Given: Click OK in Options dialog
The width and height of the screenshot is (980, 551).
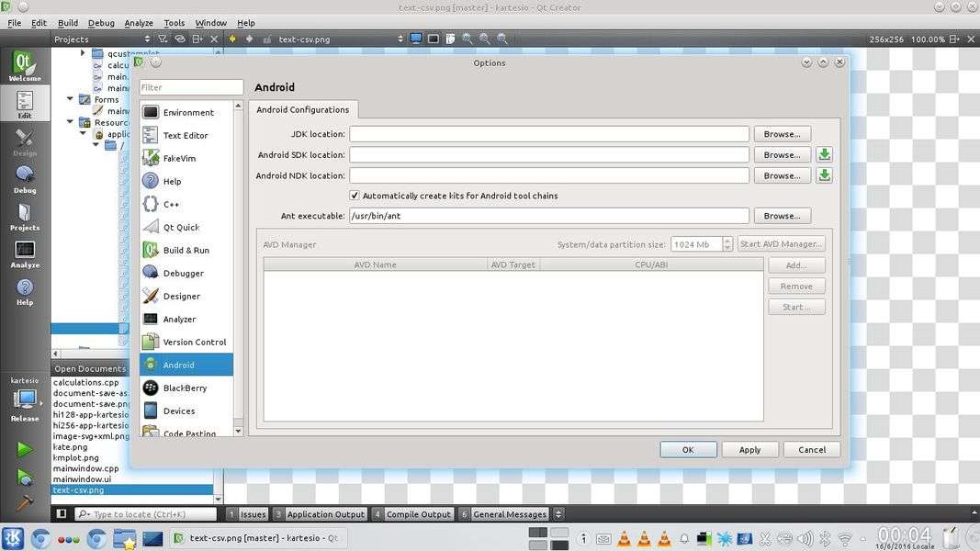Looking at the screenshot, I should pos(688,449).
